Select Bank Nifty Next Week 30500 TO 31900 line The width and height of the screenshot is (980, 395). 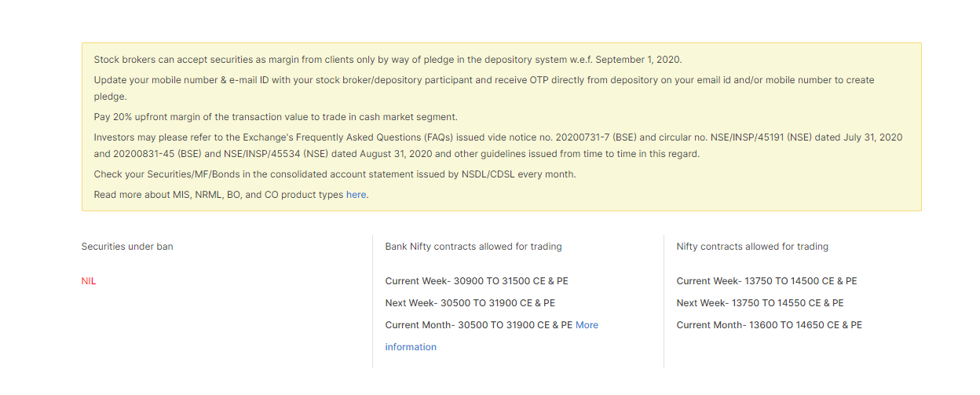coord(470,303)
